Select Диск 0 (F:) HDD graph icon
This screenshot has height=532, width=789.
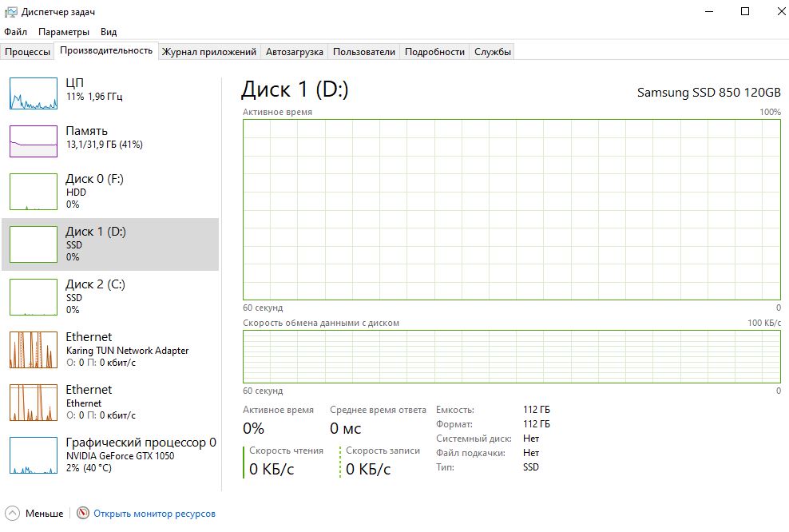[34, 192]
